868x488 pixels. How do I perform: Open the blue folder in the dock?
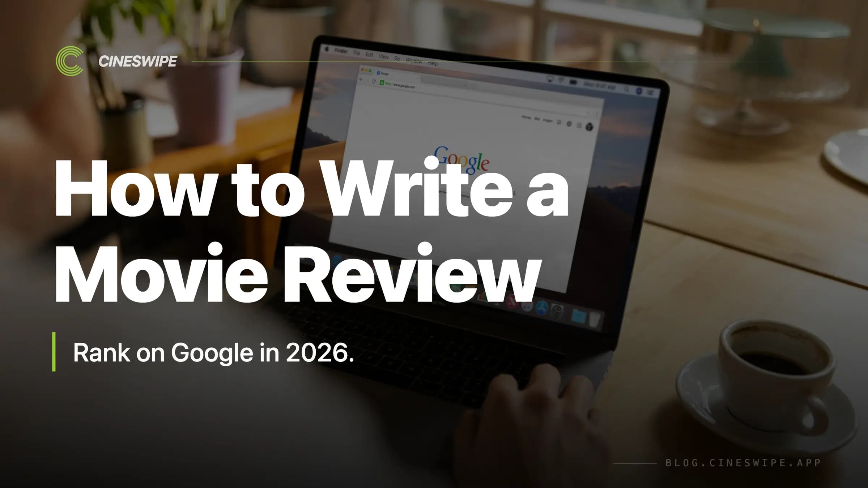tap(578, 316)
